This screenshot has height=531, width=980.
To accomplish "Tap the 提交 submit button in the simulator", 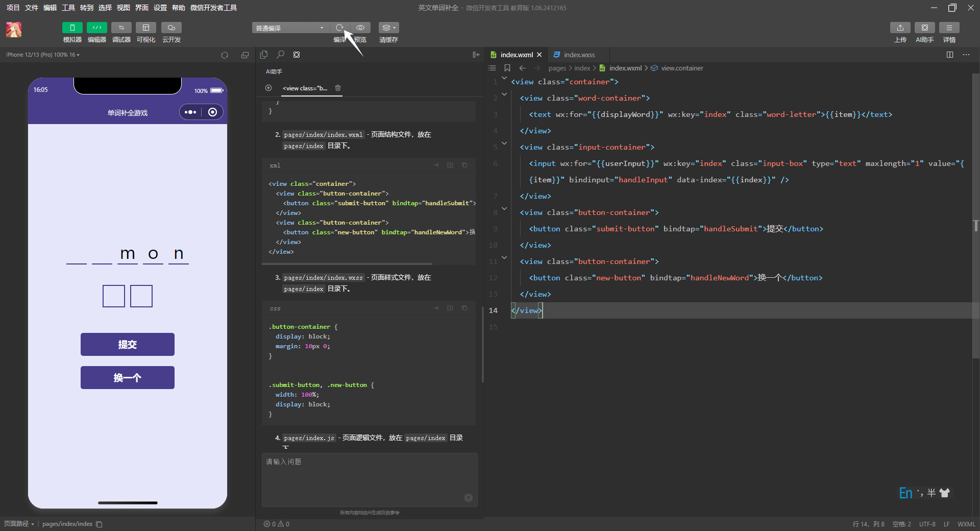I will (x=128, y=345).
